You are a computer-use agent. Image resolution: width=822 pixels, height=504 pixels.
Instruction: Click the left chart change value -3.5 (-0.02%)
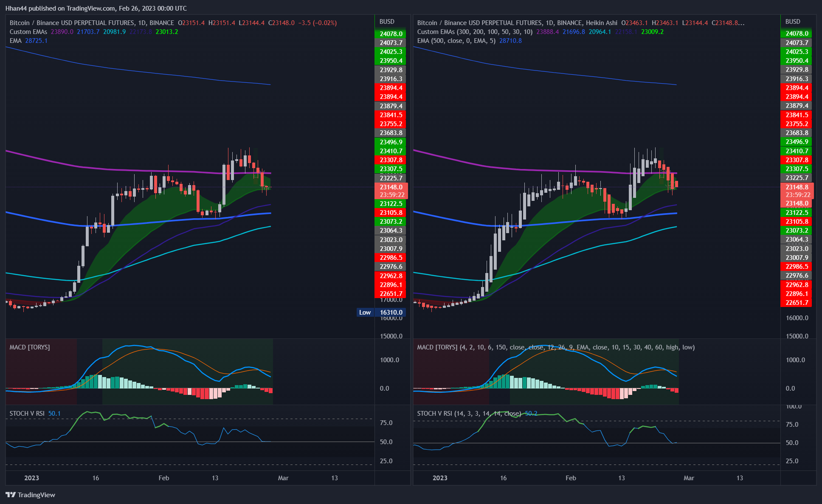[x=318, y=23]
